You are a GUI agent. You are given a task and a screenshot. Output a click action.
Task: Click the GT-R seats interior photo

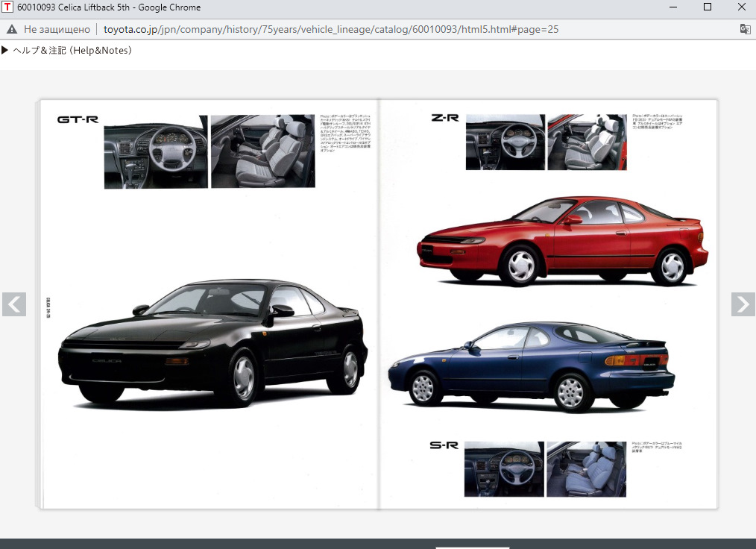(x=262, y=151)
